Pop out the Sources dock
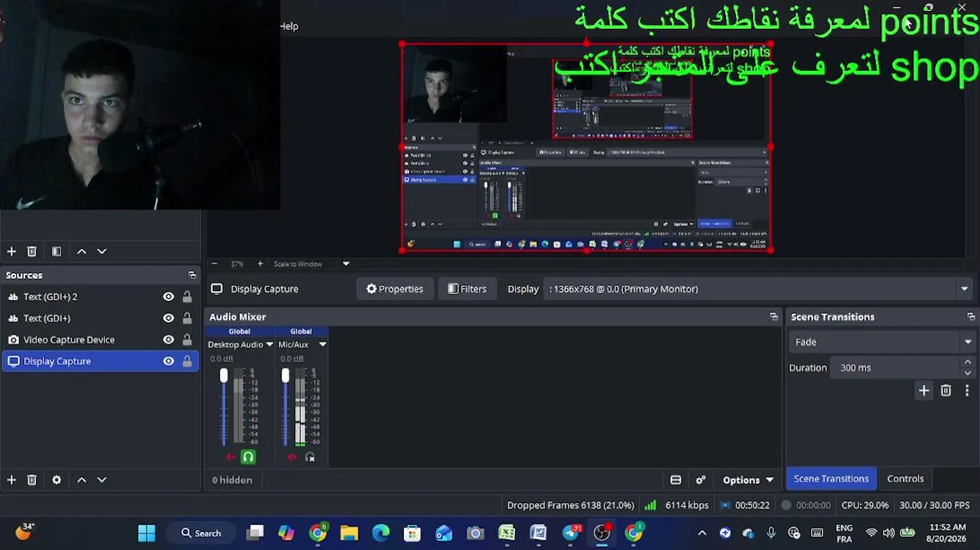980x550 pixels. (x=192, y=275)
